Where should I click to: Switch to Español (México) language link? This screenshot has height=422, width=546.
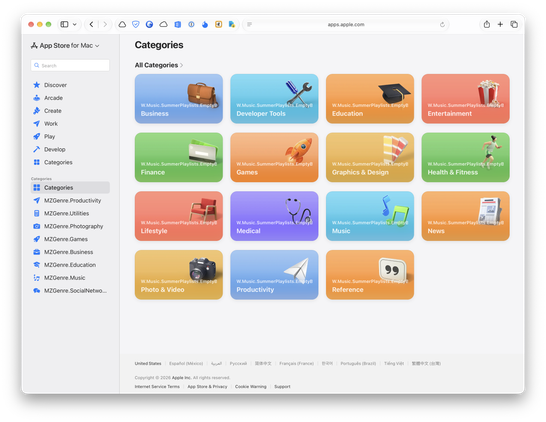tap(186, 364)
